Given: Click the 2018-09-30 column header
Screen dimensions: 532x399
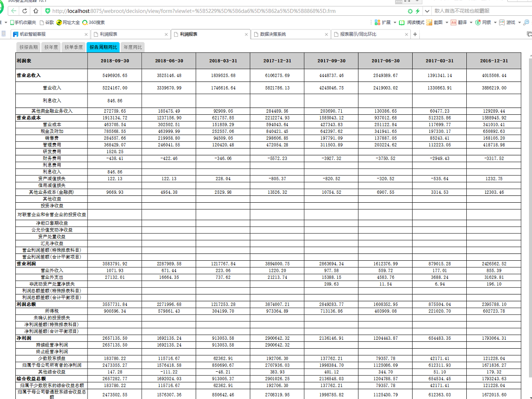Looking at the screenshot, I should point(115,61).
